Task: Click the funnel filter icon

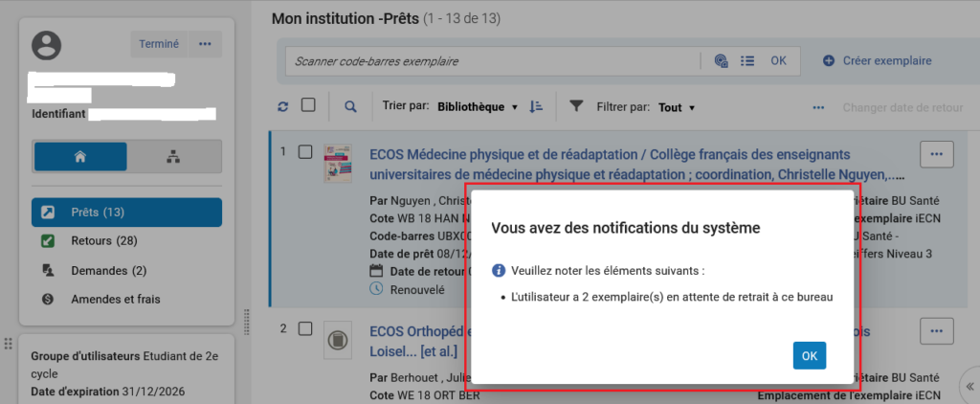Action: [576, 106]
